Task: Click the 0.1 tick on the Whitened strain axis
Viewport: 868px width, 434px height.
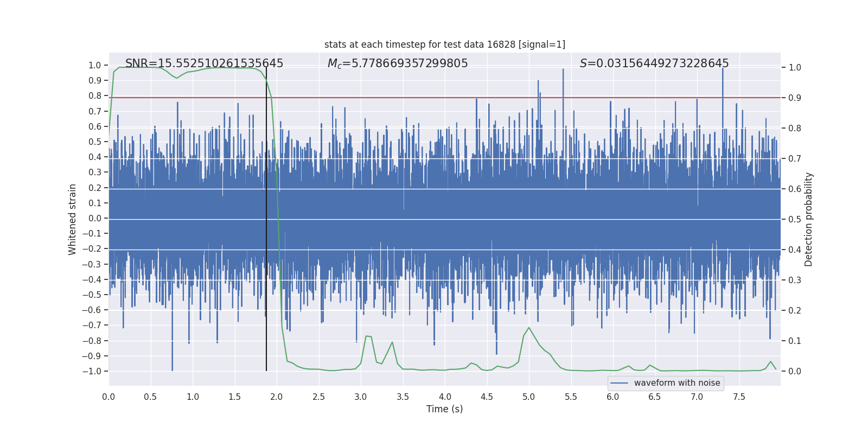Action: pyautogui.click(x=95, y=203)
